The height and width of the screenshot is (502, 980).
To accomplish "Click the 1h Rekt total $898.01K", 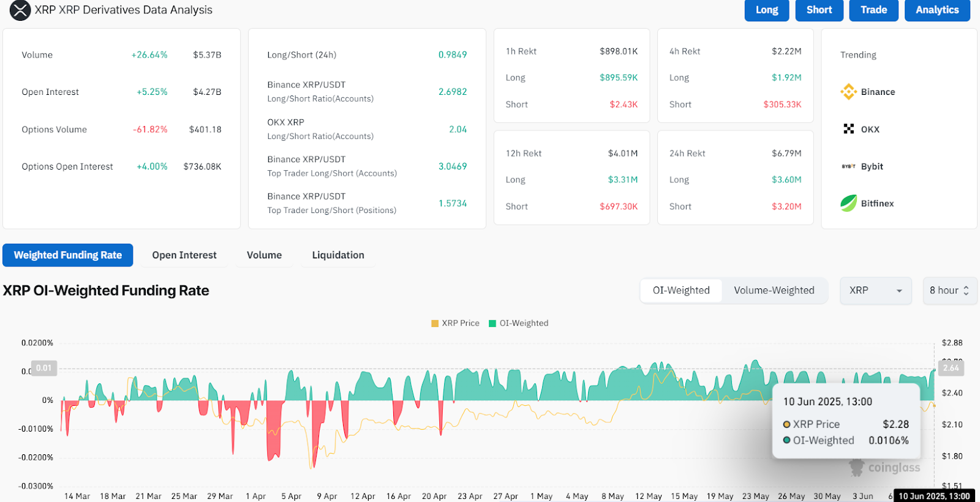I will tap(619, 51).
